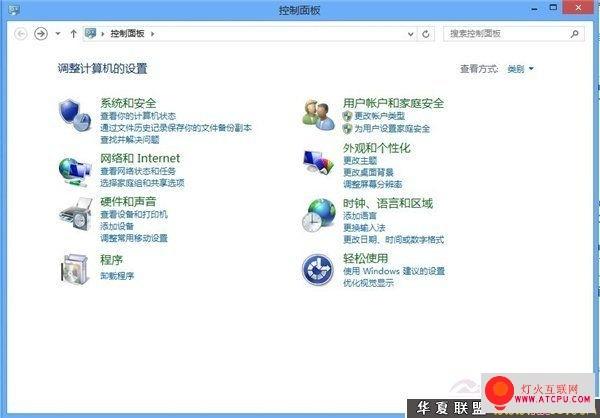Click the window icon in title bar

pos(14,10)
